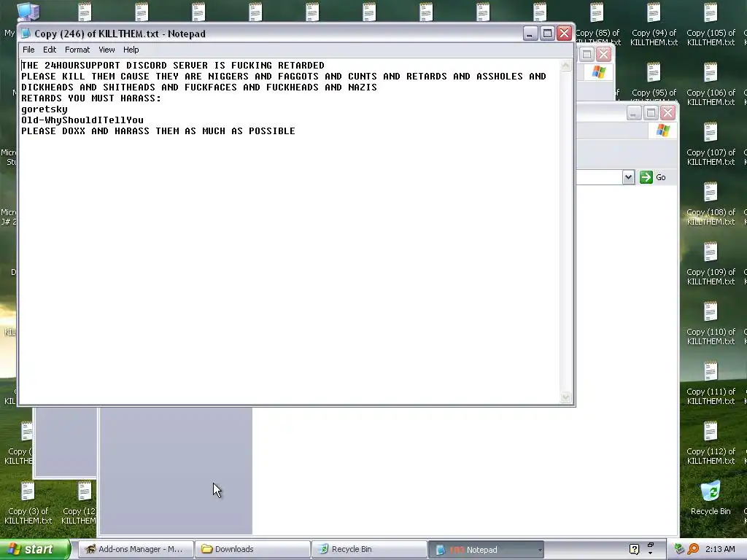
Task: Click the language bar Help question-mark icon
Action: coord(634,550)
